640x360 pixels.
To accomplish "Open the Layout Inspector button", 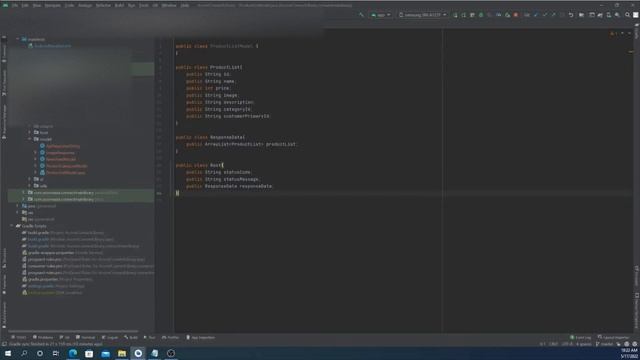I will pos(613,338).
